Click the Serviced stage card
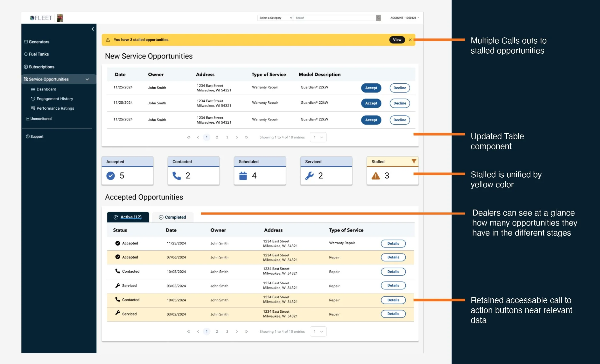The image size is (600, 364). (326, 171)
